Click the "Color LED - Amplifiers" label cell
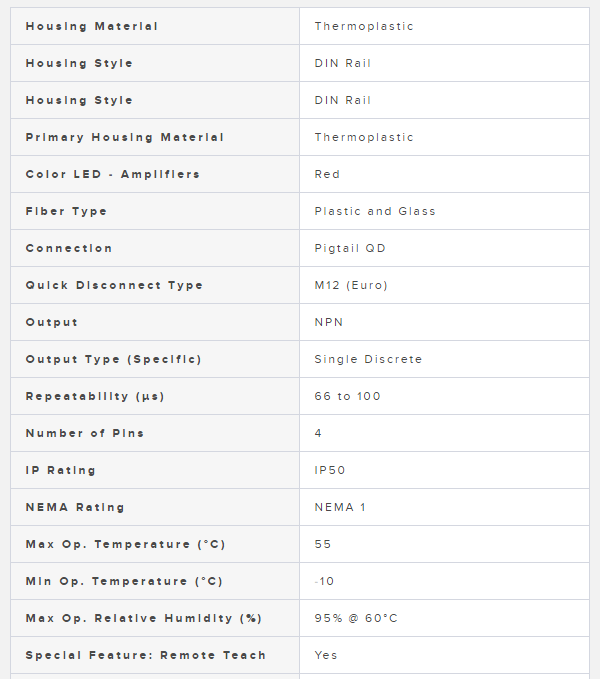Viewport: 600px width, 679px height. coord(112,174)
